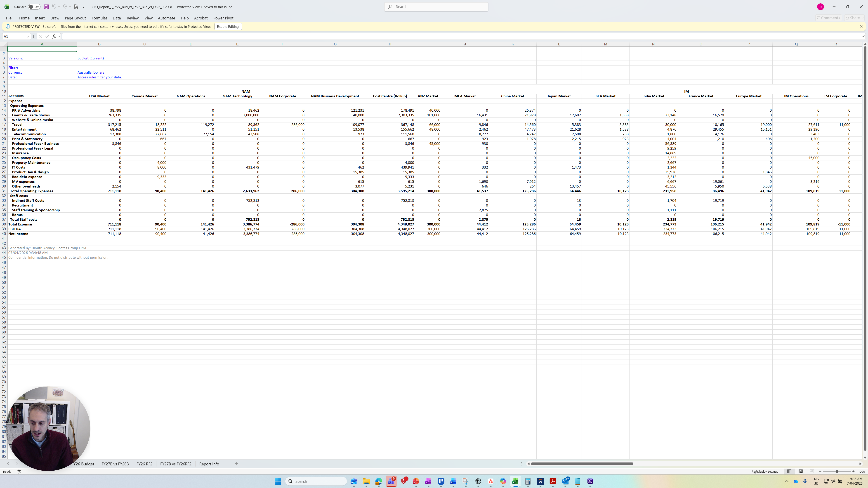Open the file name saved-location dropdown

[x=231, y=7]
